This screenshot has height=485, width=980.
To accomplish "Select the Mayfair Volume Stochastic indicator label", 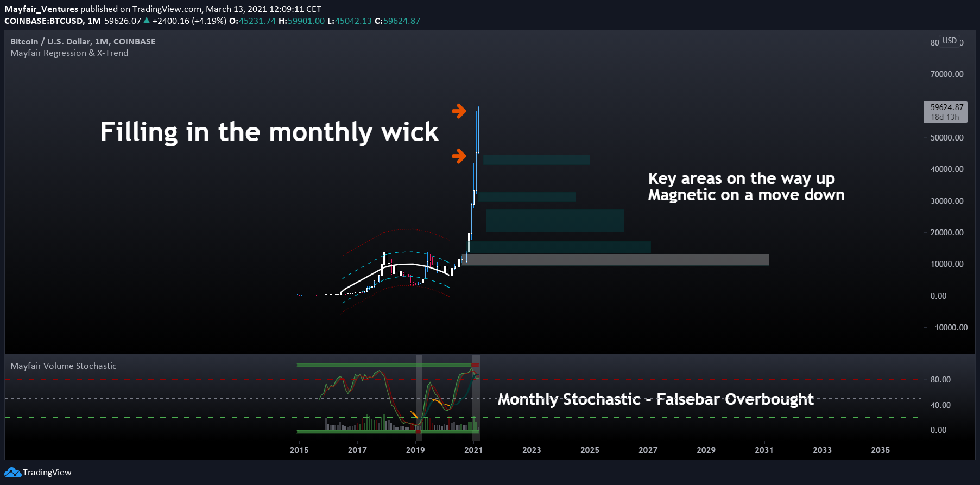I will coord(64,366).
